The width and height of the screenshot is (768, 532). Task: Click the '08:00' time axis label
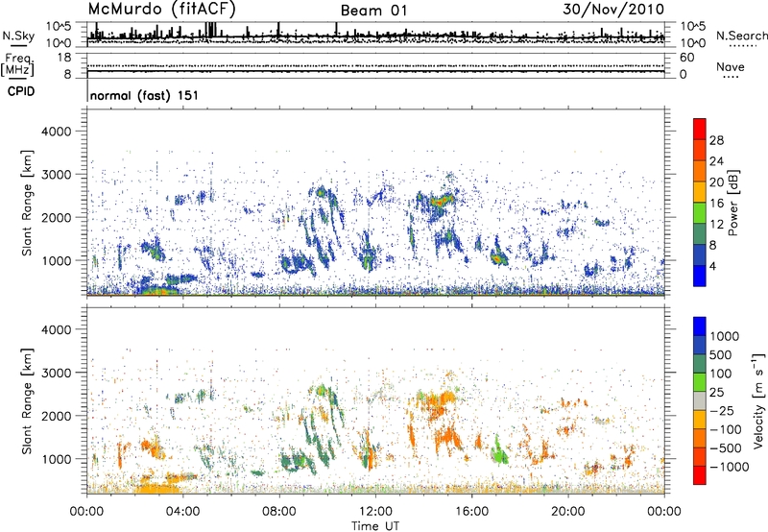pyautogui.click(x=279, y=512)
